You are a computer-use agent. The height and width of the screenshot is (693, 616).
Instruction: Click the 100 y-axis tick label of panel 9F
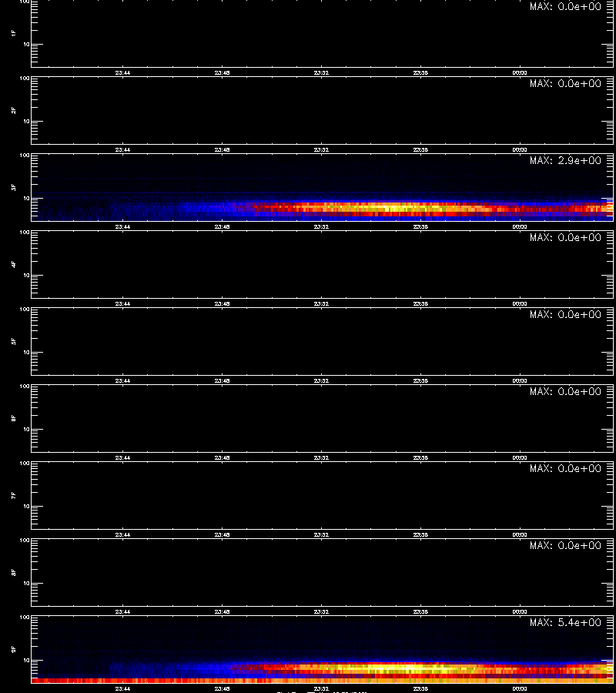tap(25, 617)
